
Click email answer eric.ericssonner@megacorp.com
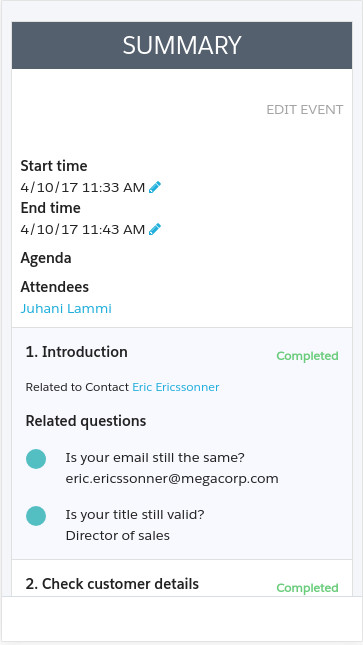click(172, 479)
